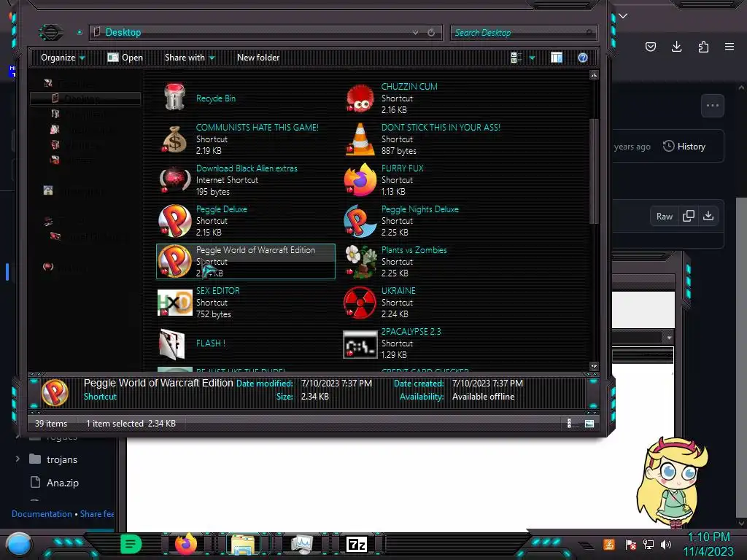Open the Start orb
Screen dimensions: 747x560
point(19,545)
